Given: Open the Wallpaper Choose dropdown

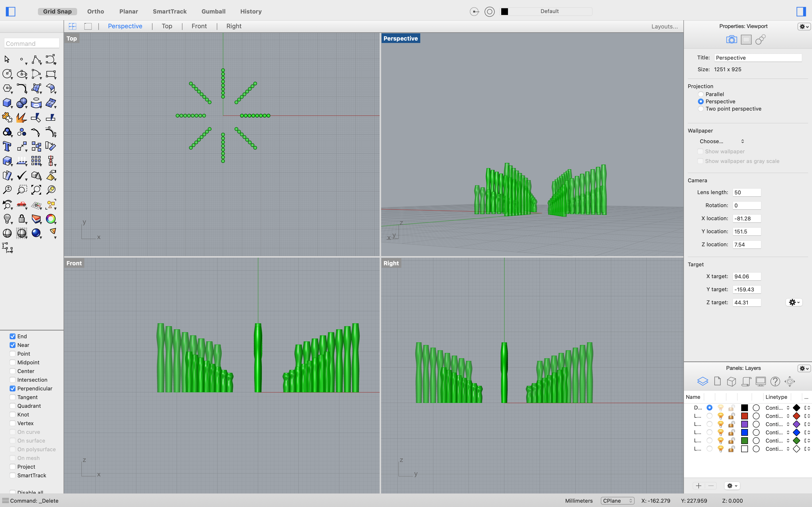Looking at the screenshot, I should (x=721, y=141).
